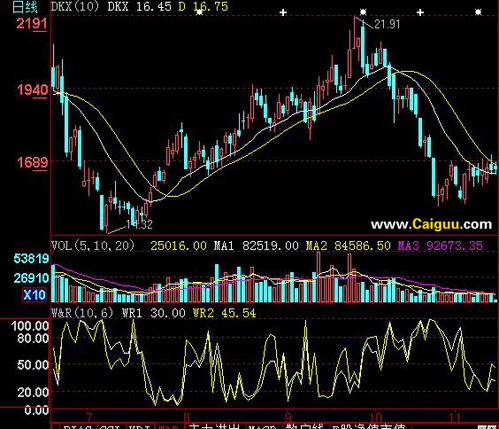The width and height of the screenshot is (499, 429).
Task: Click the asterisk marker above the 21.91 peak
Action: (x=363, y=12)
